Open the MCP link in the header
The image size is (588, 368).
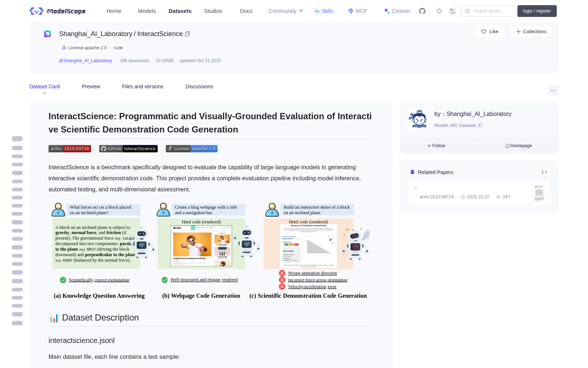click(x=358, y=11)
